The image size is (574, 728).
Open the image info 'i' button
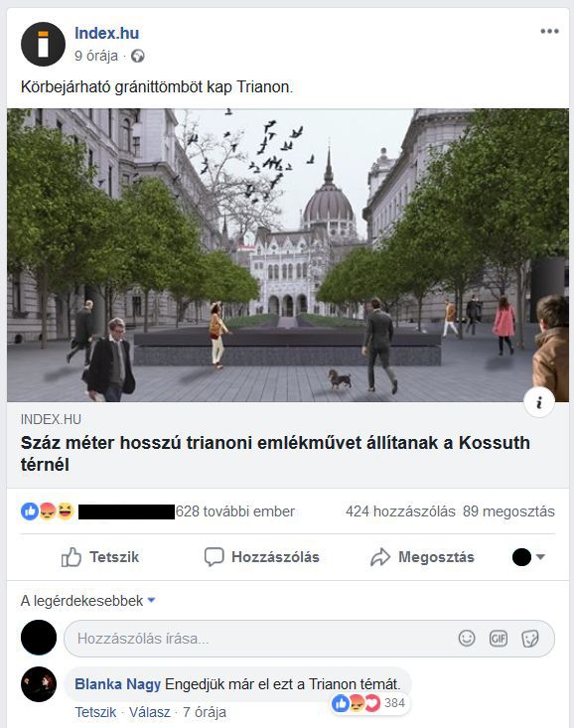pos(538,402)
